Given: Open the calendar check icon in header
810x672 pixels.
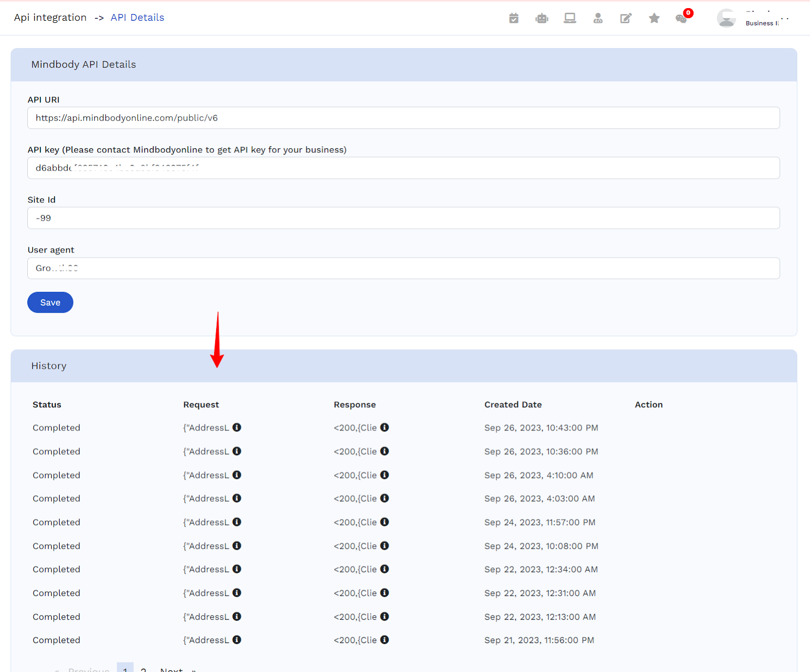Looking at the screenshot, I should [x=514, y=18].
